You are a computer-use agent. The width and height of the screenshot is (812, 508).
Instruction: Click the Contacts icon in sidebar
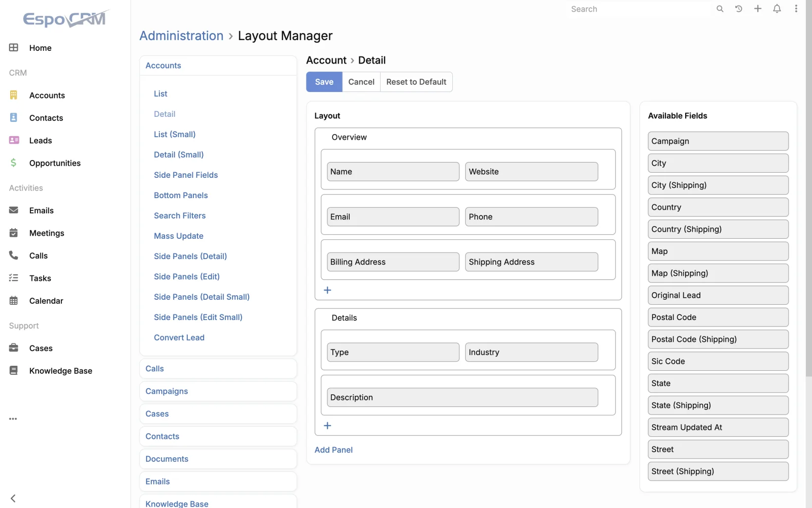[14, 117]
